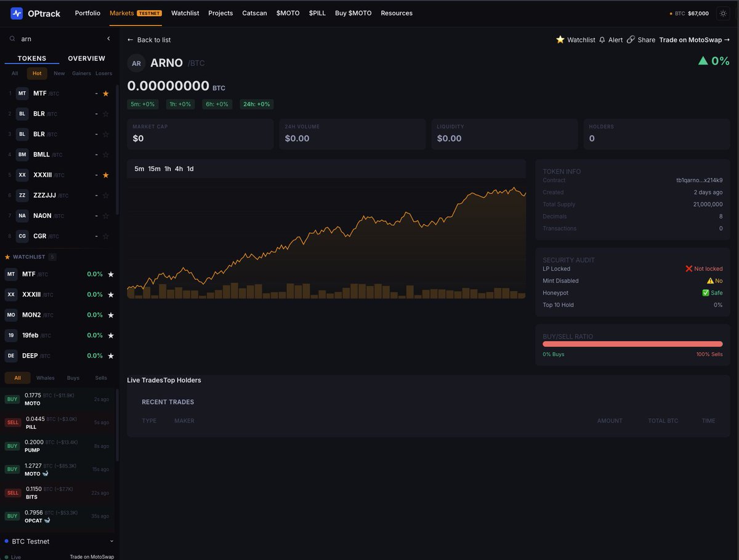Click the BM avatar icon of BMLL

(22, 154)
